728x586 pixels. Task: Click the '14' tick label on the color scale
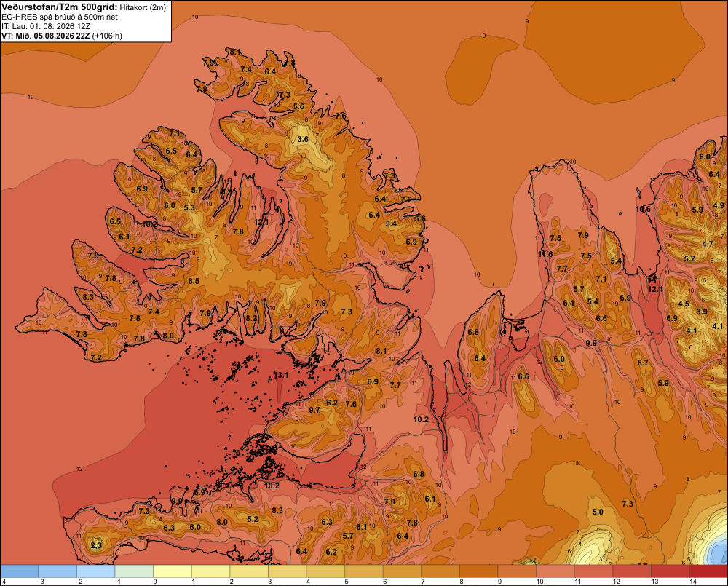point(693,582)
